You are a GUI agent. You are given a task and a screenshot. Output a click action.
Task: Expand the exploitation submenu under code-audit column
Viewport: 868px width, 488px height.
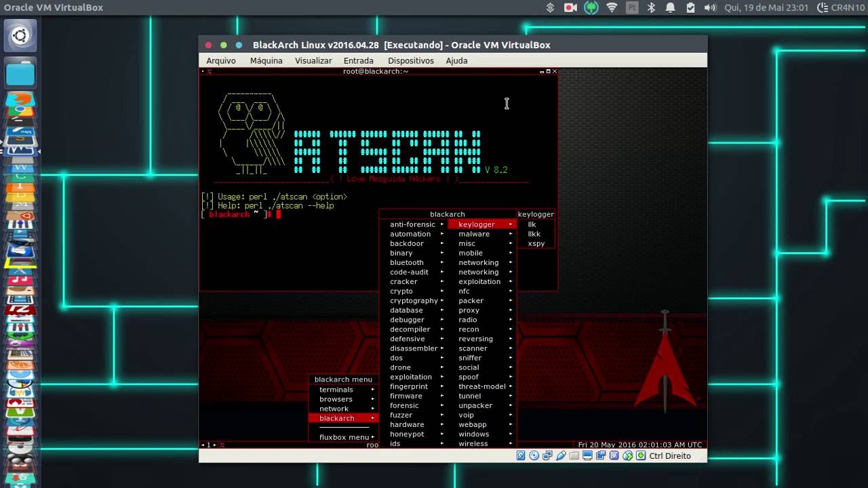pos(414,377)
